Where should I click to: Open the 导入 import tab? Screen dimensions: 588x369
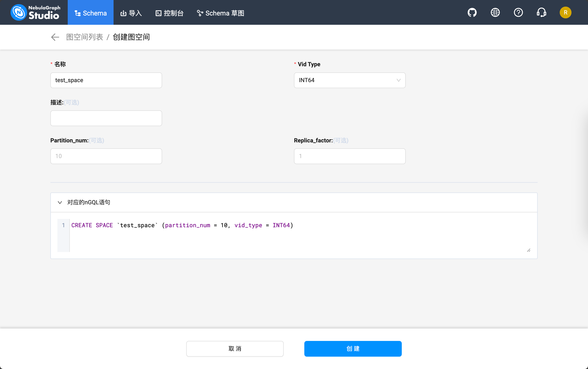click(131, 13)
